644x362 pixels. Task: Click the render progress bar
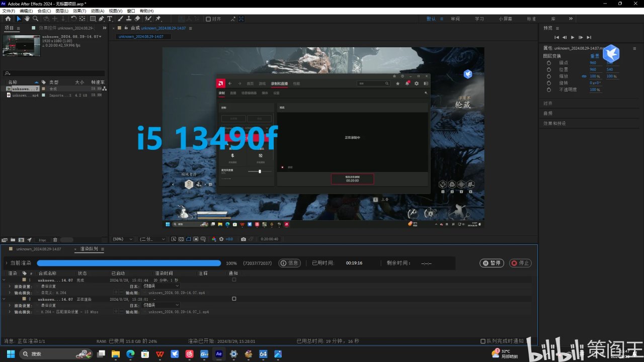[x=129, y=263]
